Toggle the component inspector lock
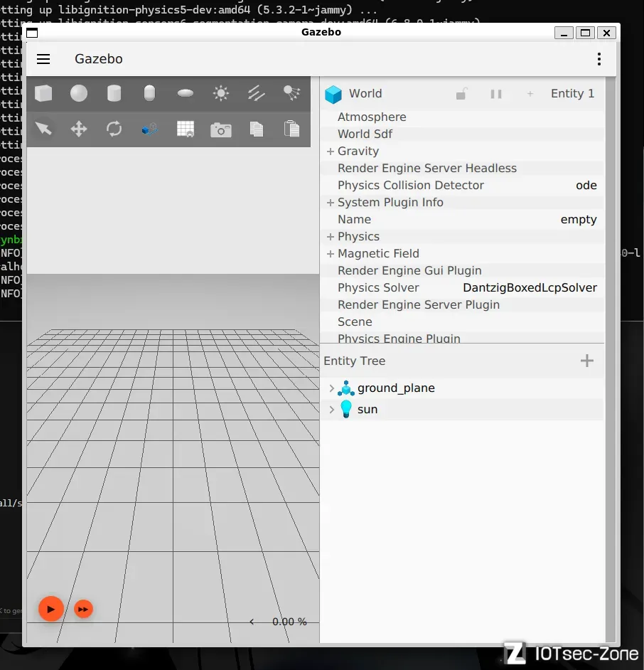Image resolution: width=644 pixels, height=670 pixels. [461, 94]
